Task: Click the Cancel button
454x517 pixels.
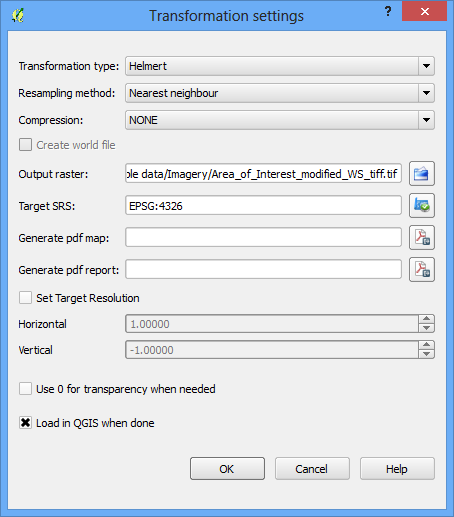Action: coord(312,469)
